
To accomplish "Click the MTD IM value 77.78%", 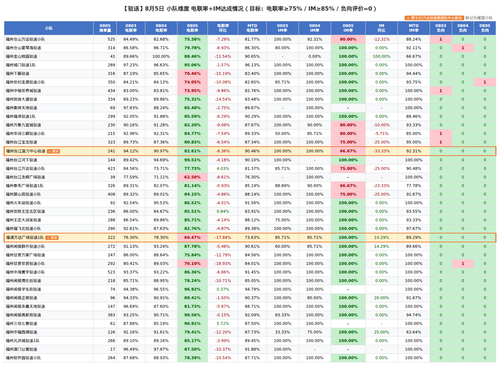I will 414,186.
